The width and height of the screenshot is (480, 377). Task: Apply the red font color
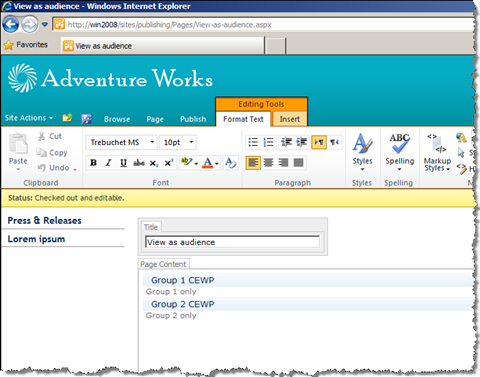(208, 163)
